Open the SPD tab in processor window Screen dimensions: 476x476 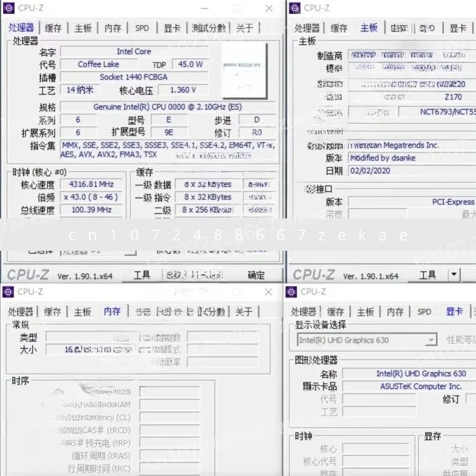(x=142, y=28)
